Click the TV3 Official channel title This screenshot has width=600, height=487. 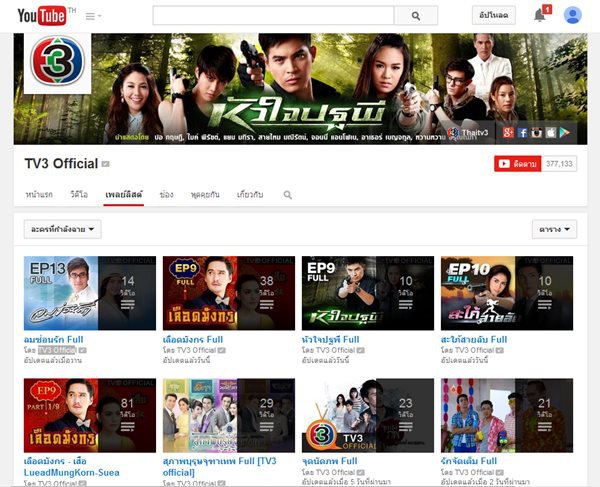pos(61,164)
